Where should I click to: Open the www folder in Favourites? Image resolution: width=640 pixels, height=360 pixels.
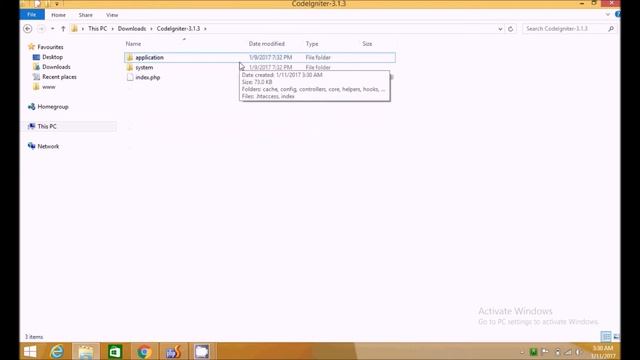[x=49, y=87]
